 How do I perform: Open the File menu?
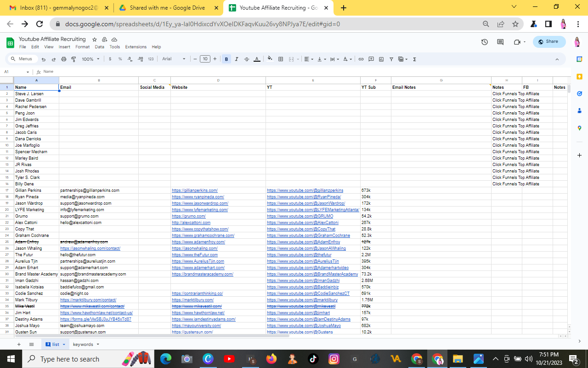coord(23,47)
